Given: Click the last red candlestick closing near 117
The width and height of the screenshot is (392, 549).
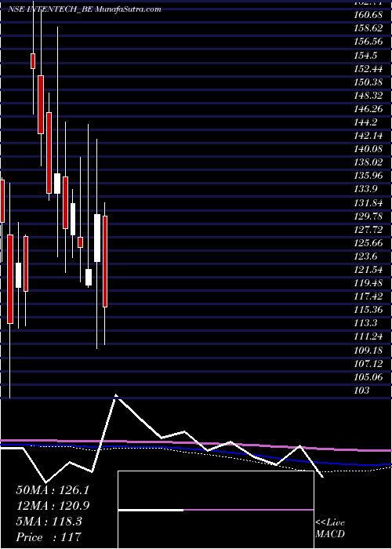Looking at the screenshot, I should pyautogui.click(x=104, y=261).
